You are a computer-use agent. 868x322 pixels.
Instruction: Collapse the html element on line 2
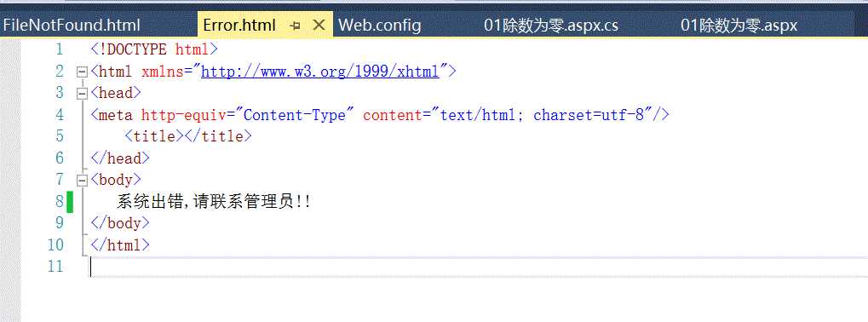click(x=83, y=72)
